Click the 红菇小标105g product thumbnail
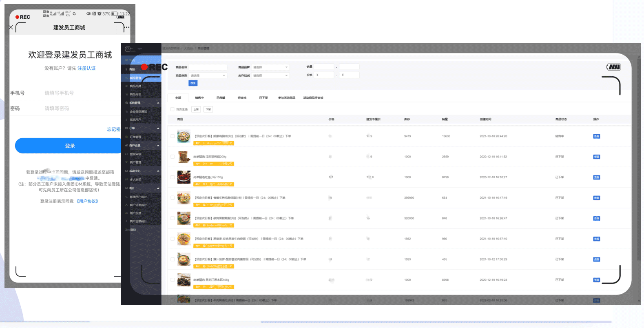 click(184, 177)
